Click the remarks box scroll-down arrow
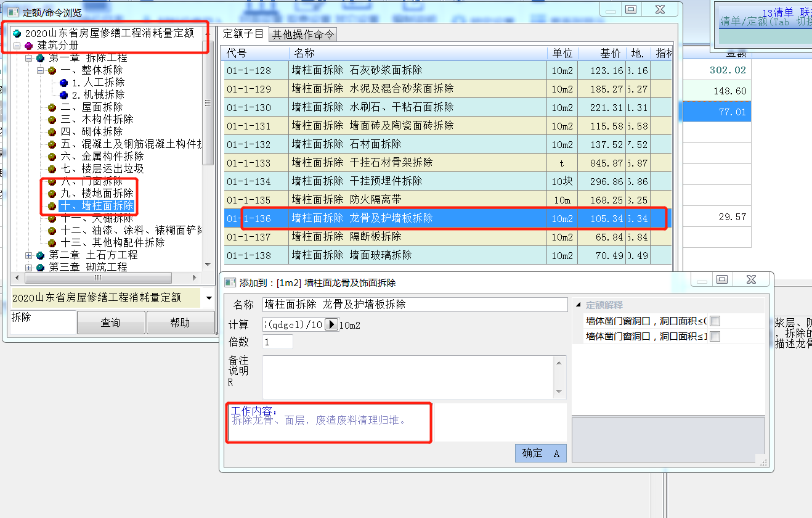812x518 pixels. 559,392
